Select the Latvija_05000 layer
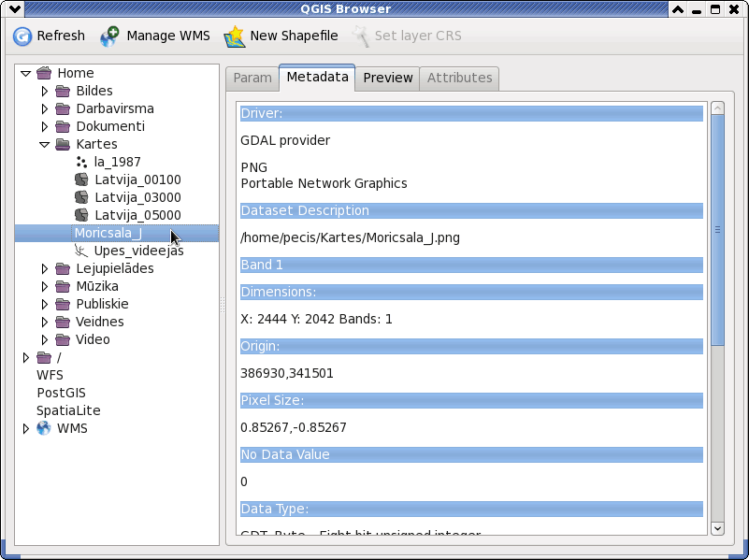Screen dimensions: 749x560 pyautogui.click(x=137, y=215)
